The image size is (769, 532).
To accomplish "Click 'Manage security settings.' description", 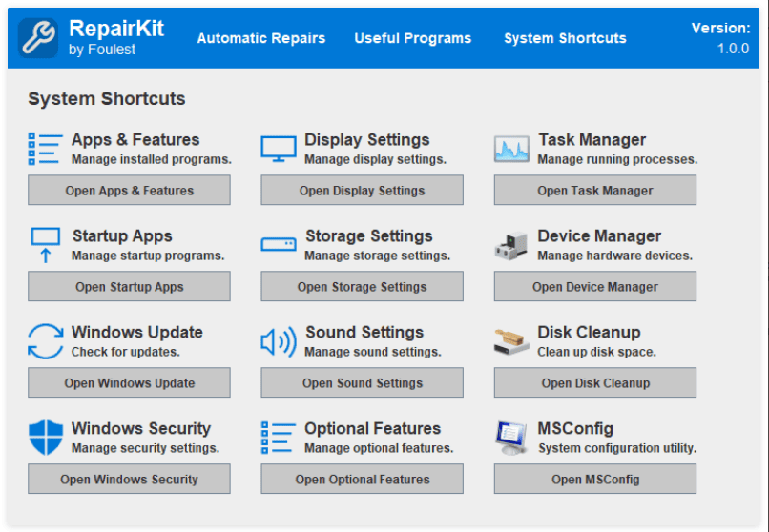I will (x=145, y=448).
